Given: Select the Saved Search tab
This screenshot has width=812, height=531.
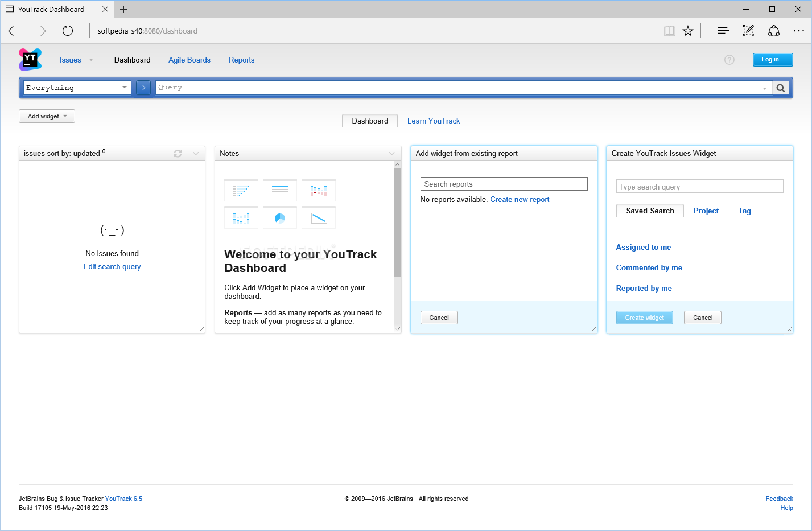Looking at the screenshot, I should (x=650, y=211).
